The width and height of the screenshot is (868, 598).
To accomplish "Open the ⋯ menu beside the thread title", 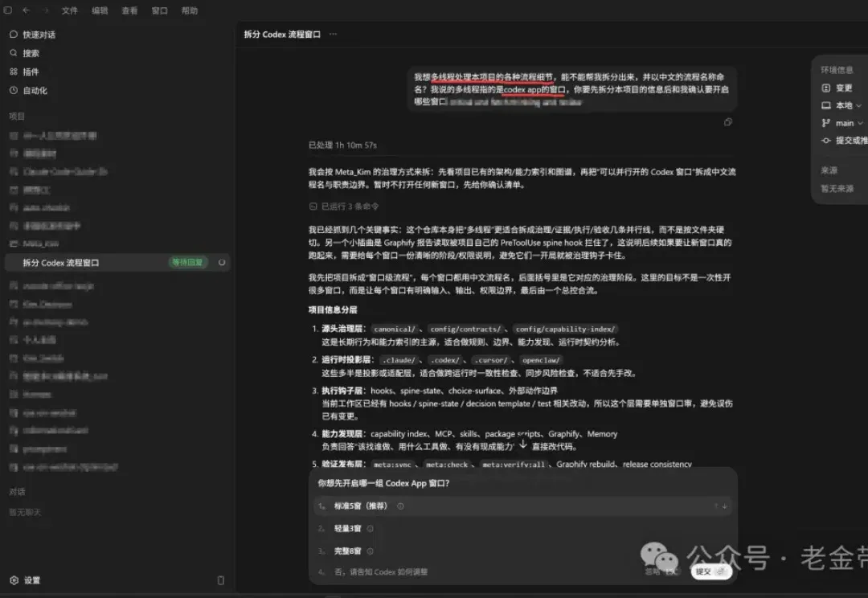I will [x=333, y=34].
